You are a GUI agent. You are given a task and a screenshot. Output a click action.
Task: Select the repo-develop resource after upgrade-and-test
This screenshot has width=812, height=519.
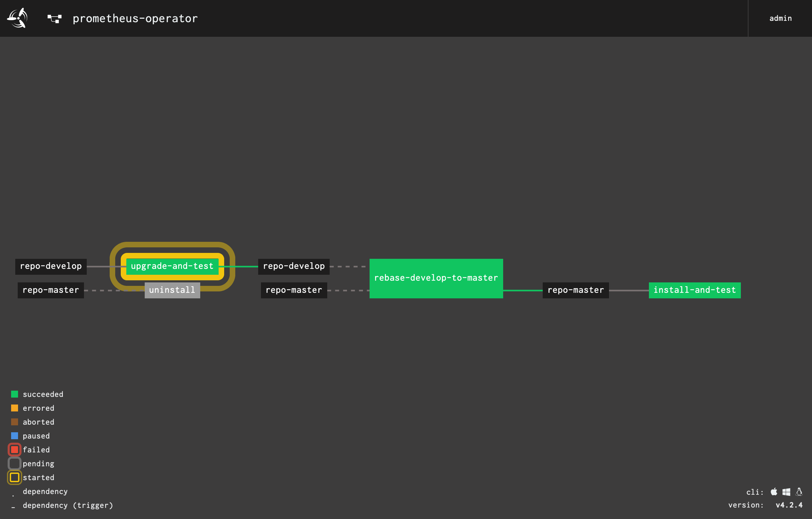[294, 266]
